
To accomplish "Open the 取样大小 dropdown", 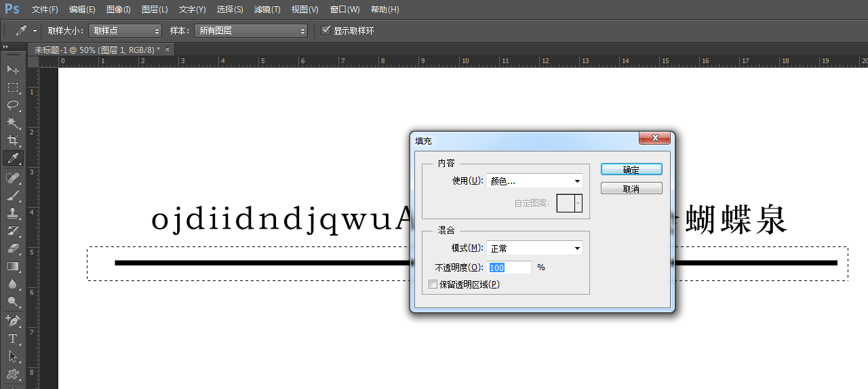I will [x=125, y=31].
